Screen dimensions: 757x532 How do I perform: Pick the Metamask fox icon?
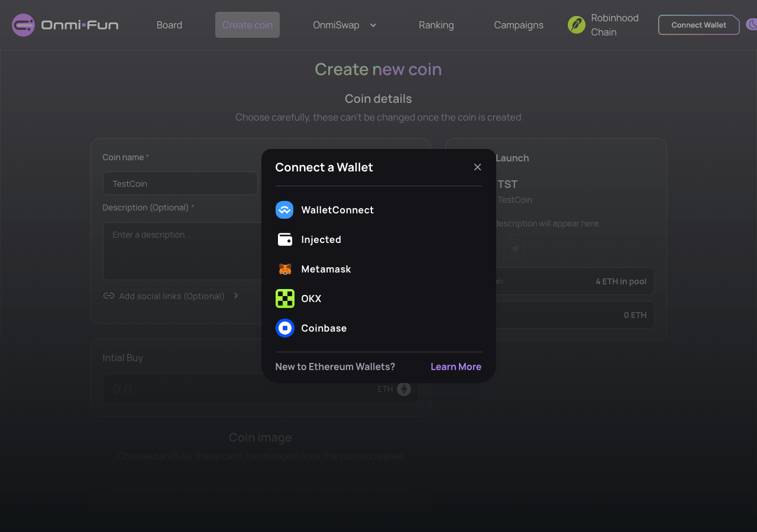tap(284, 269)
